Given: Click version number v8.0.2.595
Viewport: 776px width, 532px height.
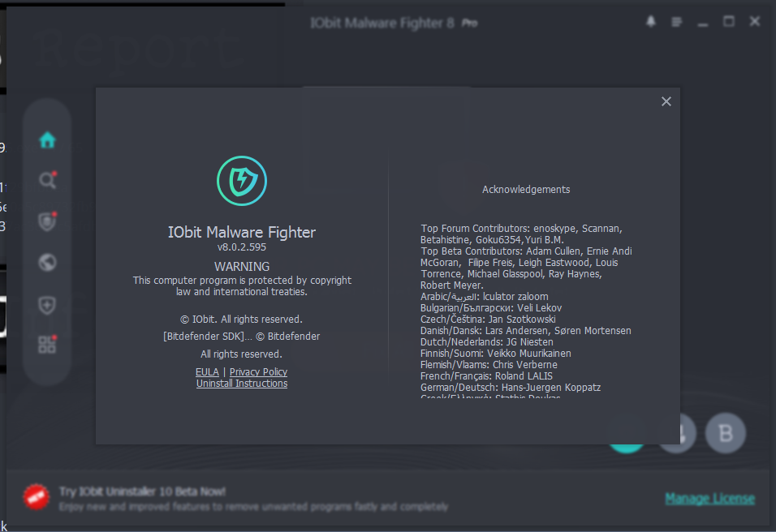Looking at the screenshot, I should 242,247.
